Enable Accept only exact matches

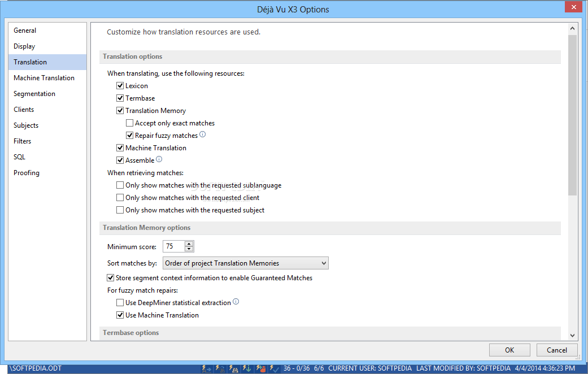[x=129, y=123]
